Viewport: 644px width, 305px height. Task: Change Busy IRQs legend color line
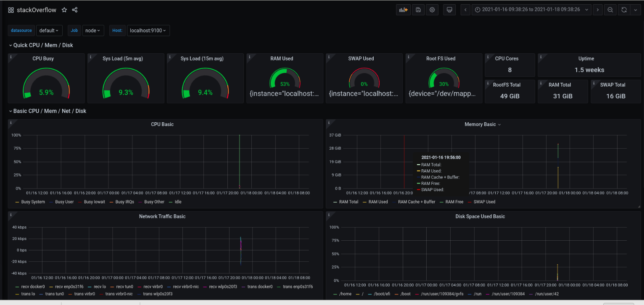(112, 202)
